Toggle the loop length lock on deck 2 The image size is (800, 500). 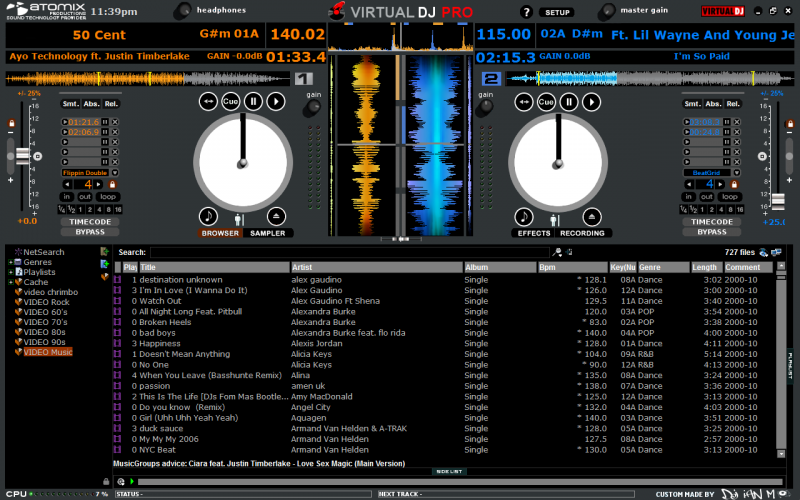[734, 184]
